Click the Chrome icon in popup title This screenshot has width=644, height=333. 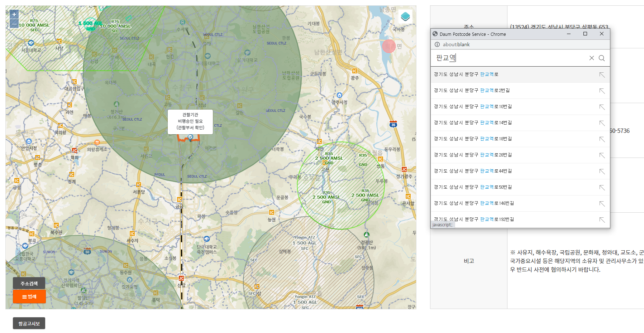pos(435,34)
